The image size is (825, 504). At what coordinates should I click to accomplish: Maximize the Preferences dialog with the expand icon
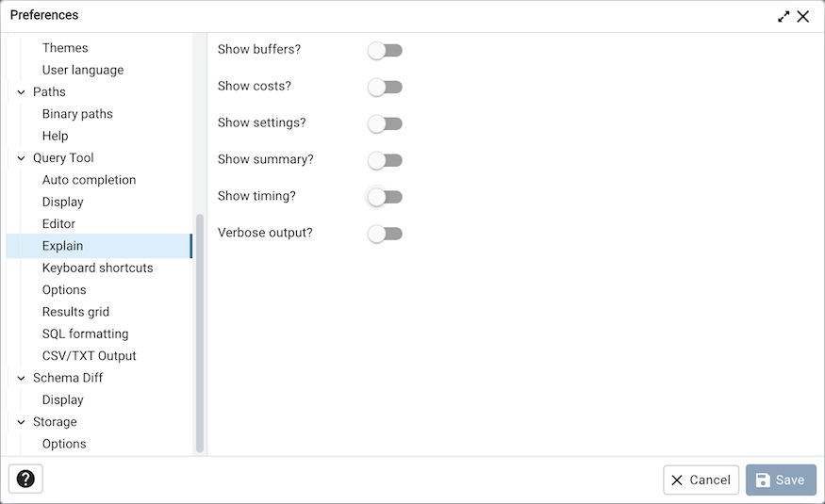[x=784, y=16]
